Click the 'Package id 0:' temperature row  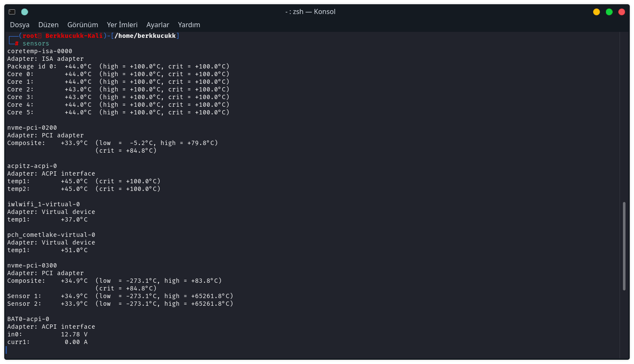[x=118, y=66]
